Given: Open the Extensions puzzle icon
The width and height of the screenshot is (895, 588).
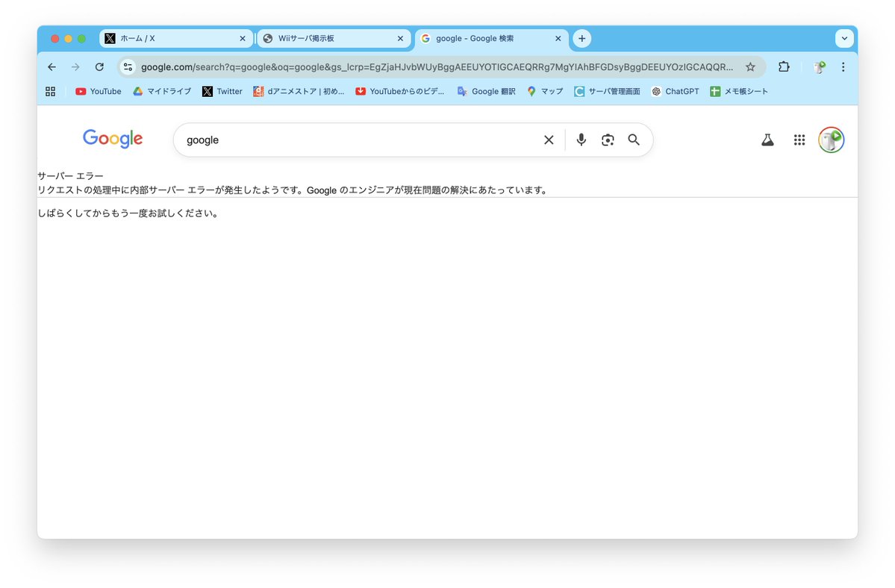Looking at the screenshot, I should [x=784, y=66].
